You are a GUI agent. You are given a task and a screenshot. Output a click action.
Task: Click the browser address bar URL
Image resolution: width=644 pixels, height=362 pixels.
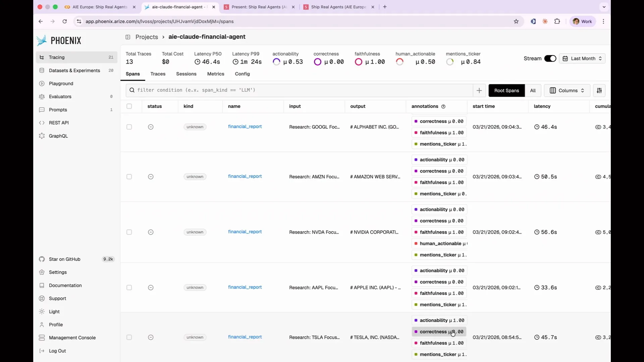[x=160, y=21]
